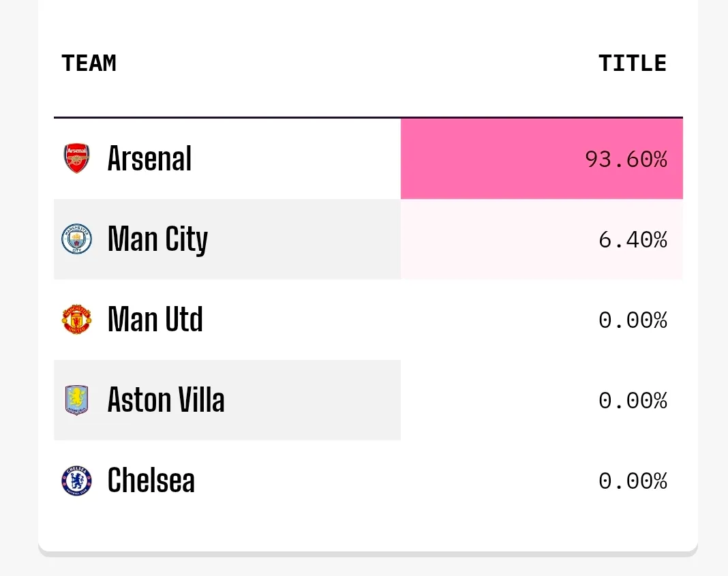Click Aston Villa's 0.00% title value
728x576 pixels.
(632, 401)
